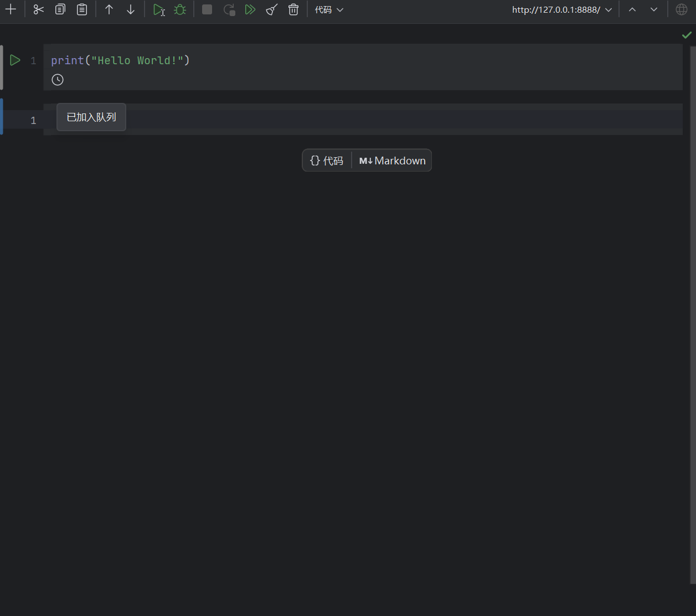This screenshot has height=616, width=696.
Task: Run the print Hello World cell
Action: point(15,60)
